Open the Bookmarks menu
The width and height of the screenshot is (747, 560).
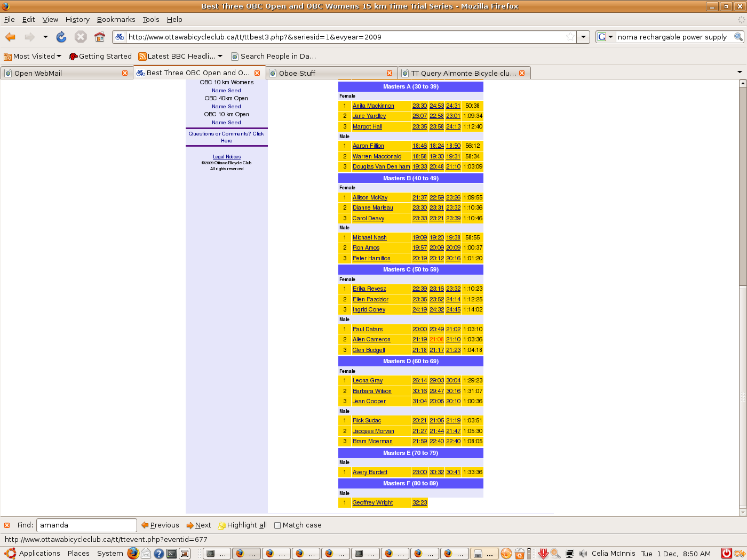pyautogui.click(x=116, y=19)
